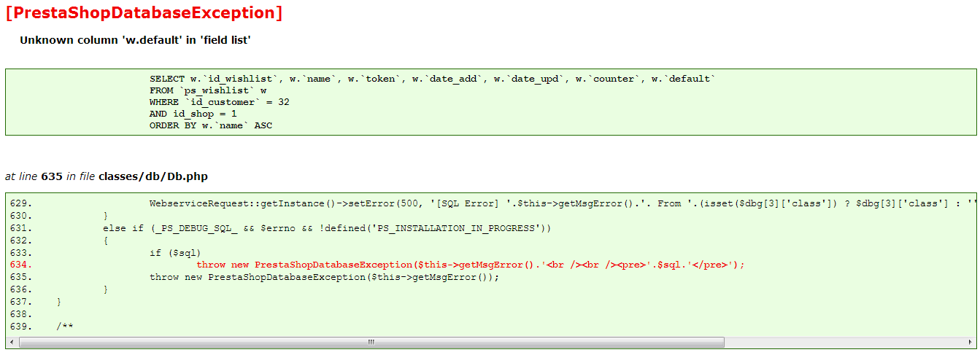Image resolution: width=980 pixels, height=355 pixels.
Task: Click the closing brace on line 636
Action: coord(106,289)
